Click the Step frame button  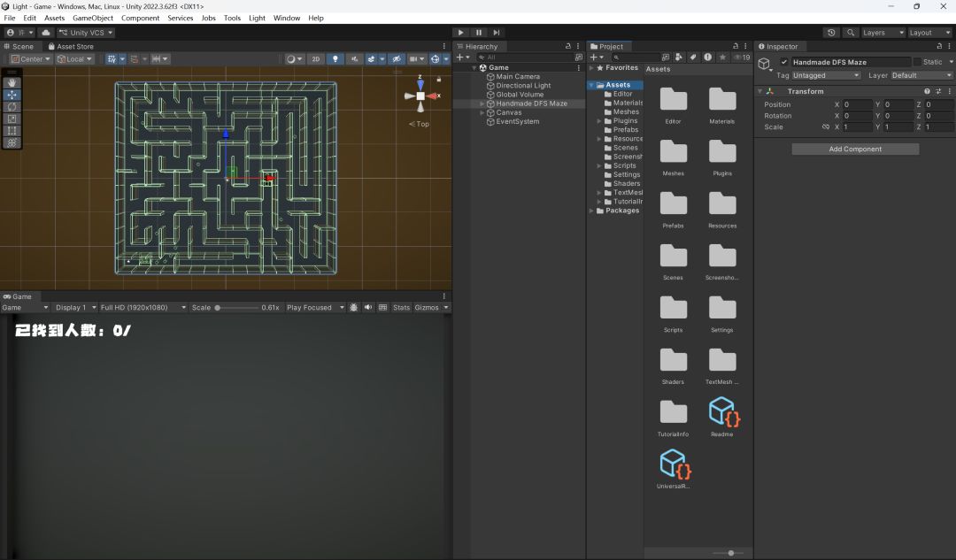[x=497, y=33]
